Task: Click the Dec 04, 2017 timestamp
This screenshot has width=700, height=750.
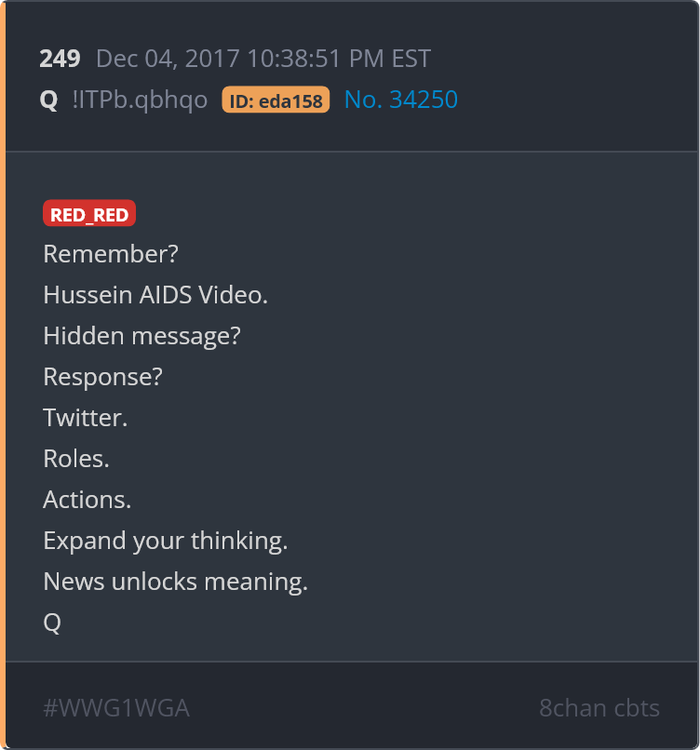Action: pyautogui.click(x=263, y=59)
